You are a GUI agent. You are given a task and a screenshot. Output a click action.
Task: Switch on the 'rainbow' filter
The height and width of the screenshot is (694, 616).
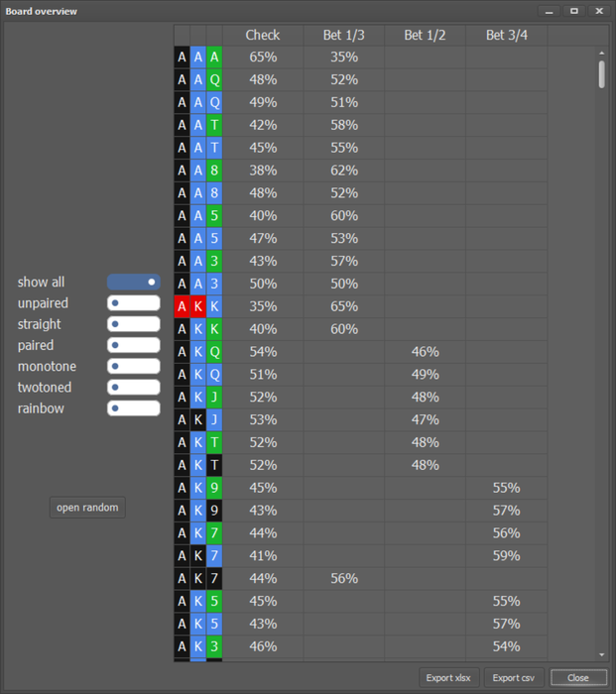coord(133,408)
